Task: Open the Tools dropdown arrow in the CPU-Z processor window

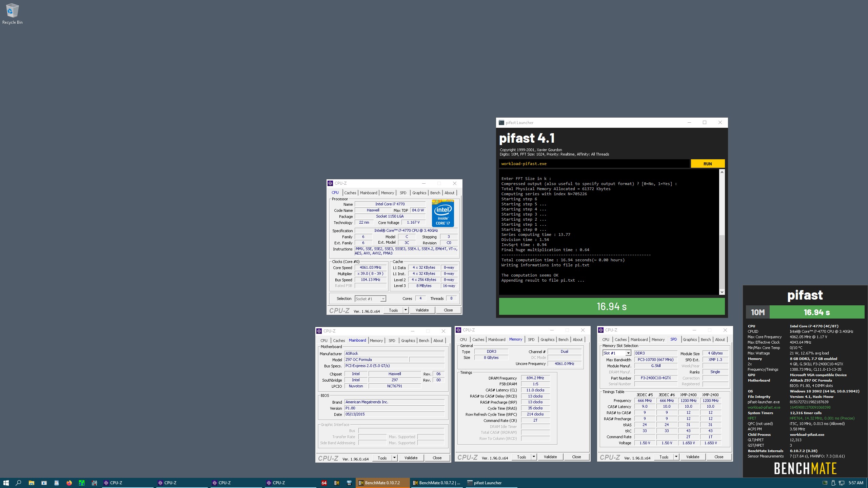Action: [x=405, y=310]
